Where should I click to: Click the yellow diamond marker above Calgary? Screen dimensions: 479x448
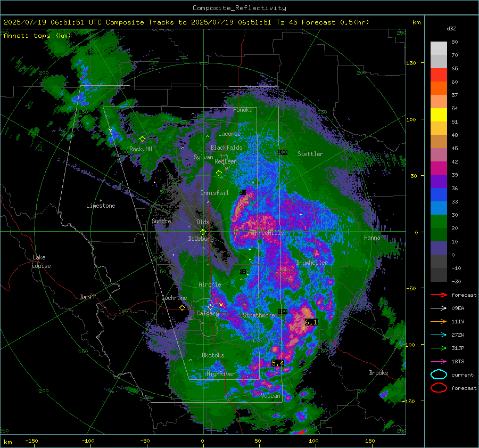[210, 307]
